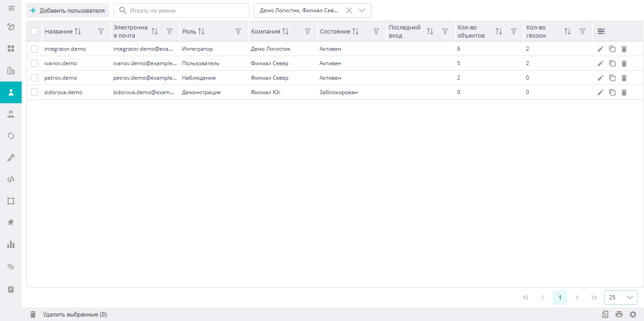Edit the ivanov.demo user with the pencil icon
The image size is (644, 321).
(601, 63)
